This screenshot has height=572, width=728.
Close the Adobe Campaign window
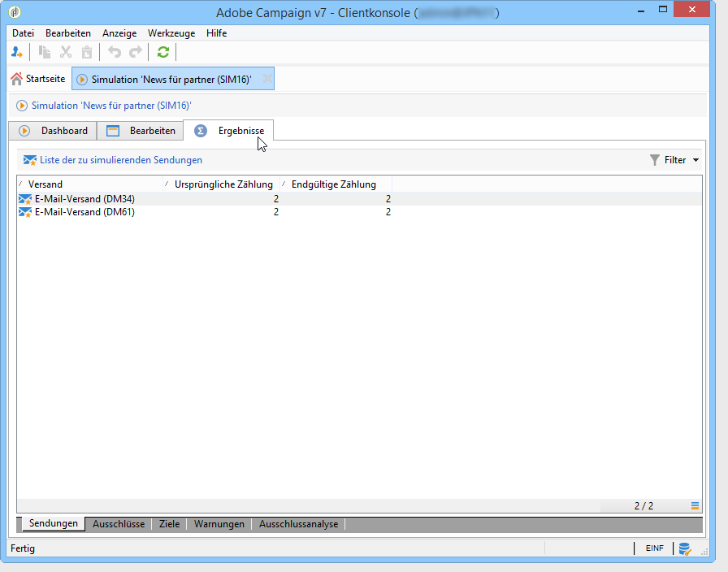pyautogui.click(x=691, y=9)
